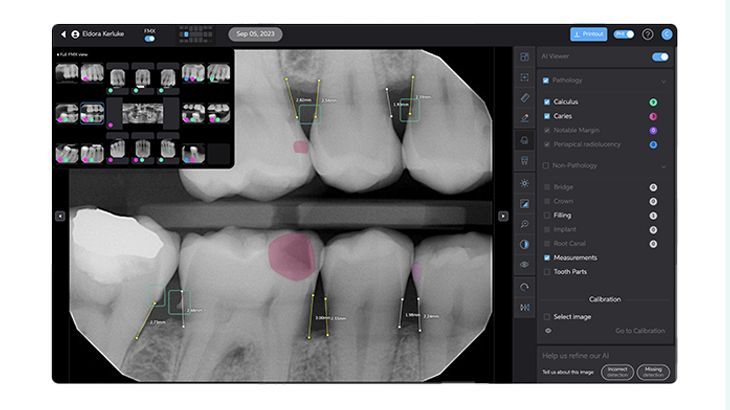Select the ruler measurement tool
The width and height of the screenshot is (730, 410).
click(x=524, y=98)
